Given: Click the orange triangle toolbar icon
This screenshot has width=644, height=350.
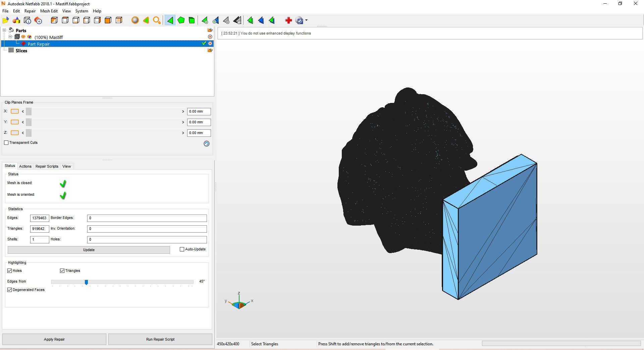Looking at the screenshot, I should [x=146, y=20].
